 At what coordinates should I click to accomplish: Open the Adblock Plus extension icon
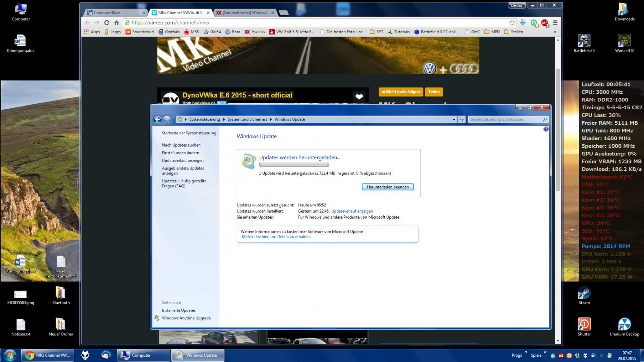pyautogui.click(x=545, y=23)
